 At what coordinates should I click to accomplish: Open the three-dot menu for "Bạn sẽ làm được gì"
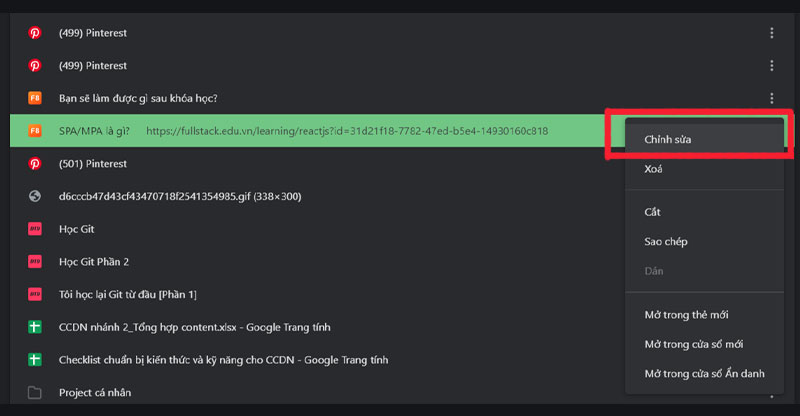pos(771,98)
